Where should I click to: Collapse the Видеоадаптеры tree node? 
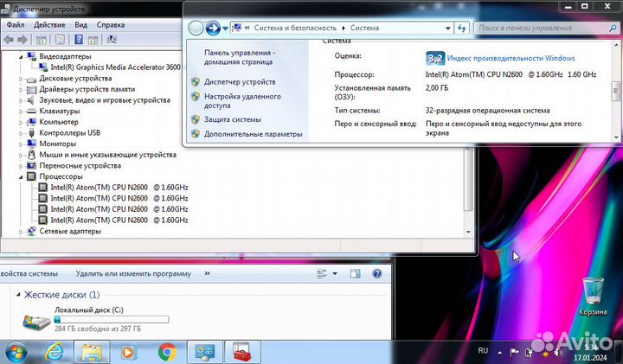point(21,57)
